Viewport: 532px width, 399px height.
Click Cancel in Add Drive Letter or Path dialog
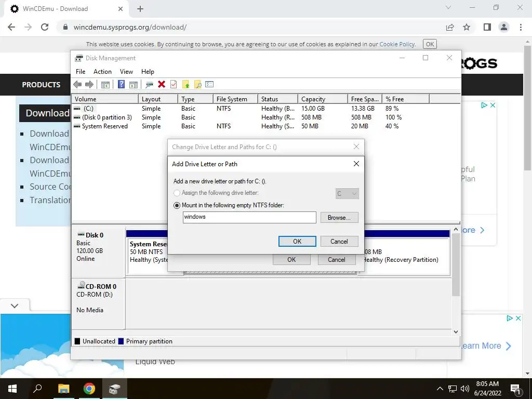tap(339, 241)
